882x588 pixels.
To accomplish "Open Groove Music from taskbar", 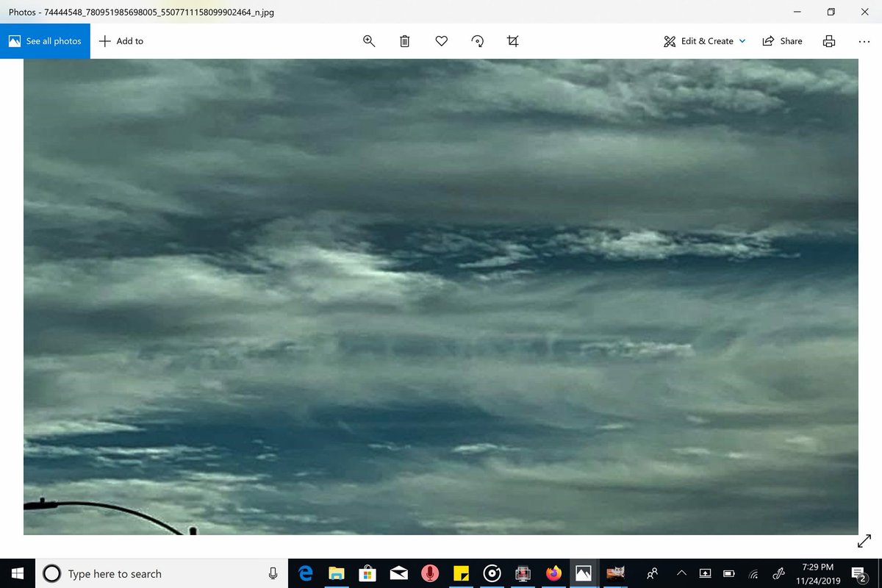I will click(x=492, y=573).
